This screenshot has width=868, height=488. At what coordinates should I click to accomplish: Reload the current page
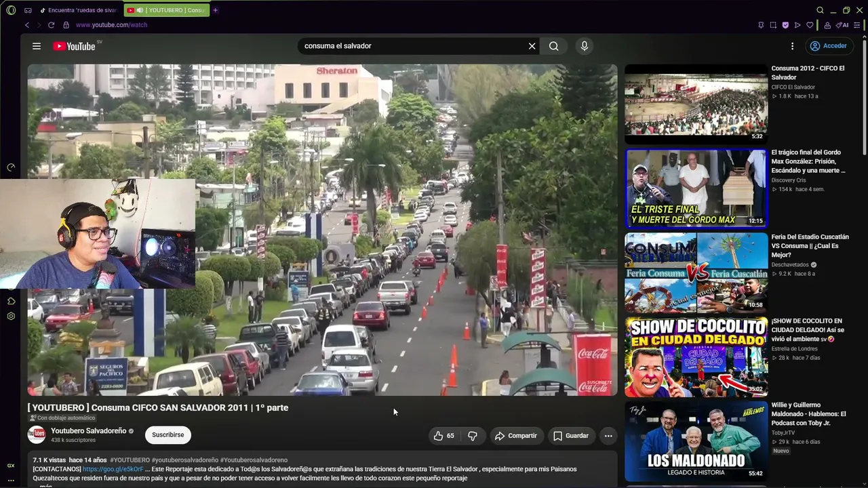click(51, 25)
